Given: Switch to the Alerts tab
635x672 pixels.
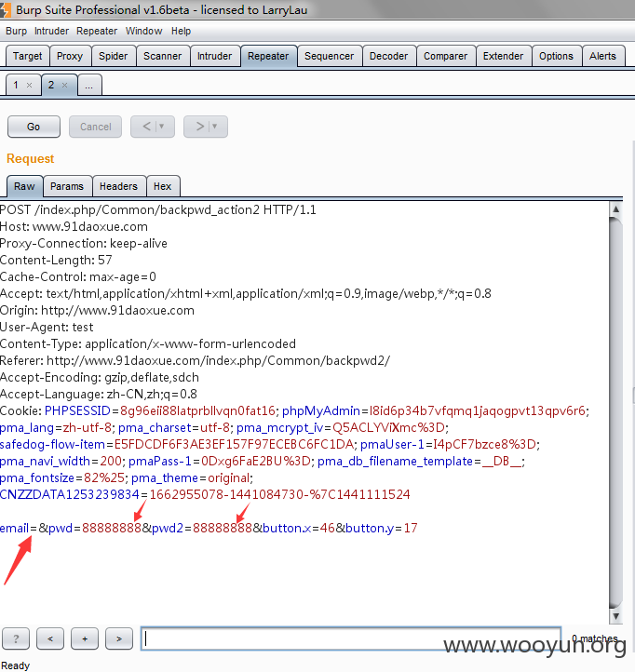Looking at the screenshot, I should tap(602, 56).
